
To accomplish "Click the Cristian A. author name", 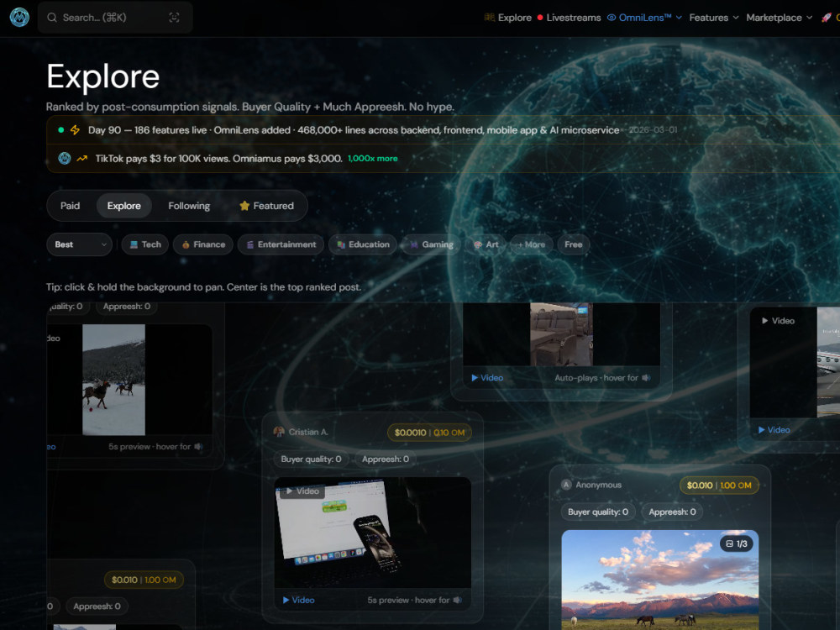I will 308,432.
